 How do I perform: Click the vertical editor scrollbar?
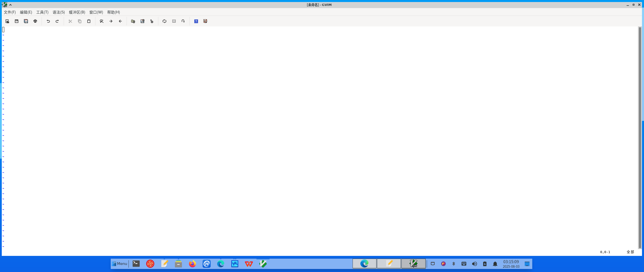(640, 138)
